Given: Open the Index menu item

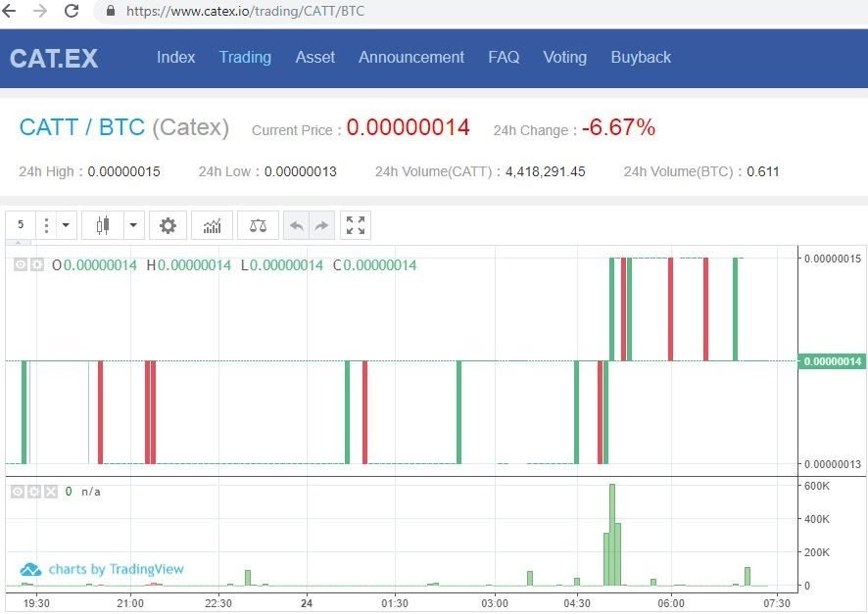Looking at the screenshot, I should [176, 57].
